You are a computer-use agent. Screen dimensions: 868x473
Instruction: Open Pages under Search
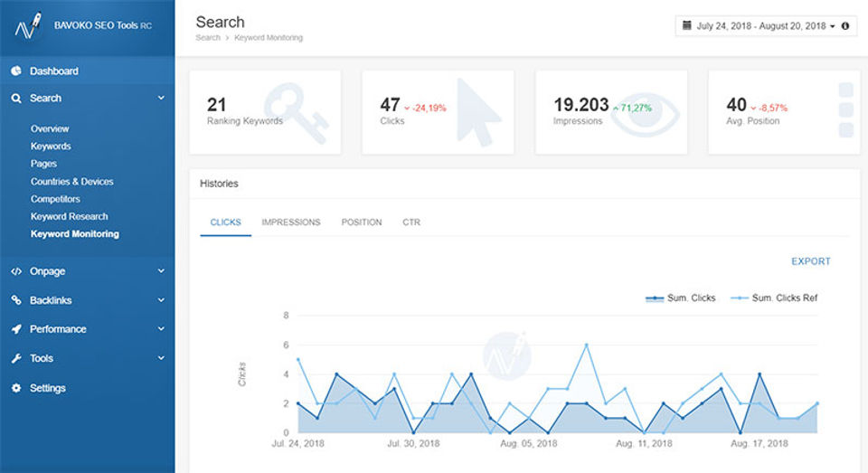43,164
